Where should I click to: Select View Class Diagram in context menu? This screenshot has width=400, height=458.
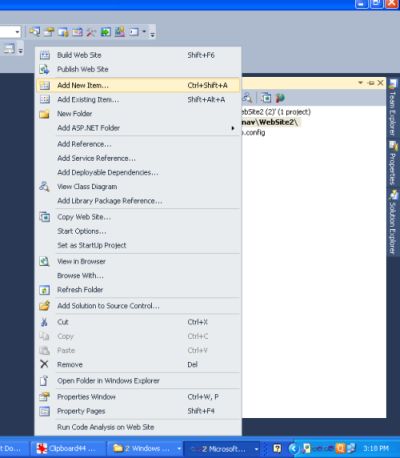pyautogui.click(x=138, y=187)
